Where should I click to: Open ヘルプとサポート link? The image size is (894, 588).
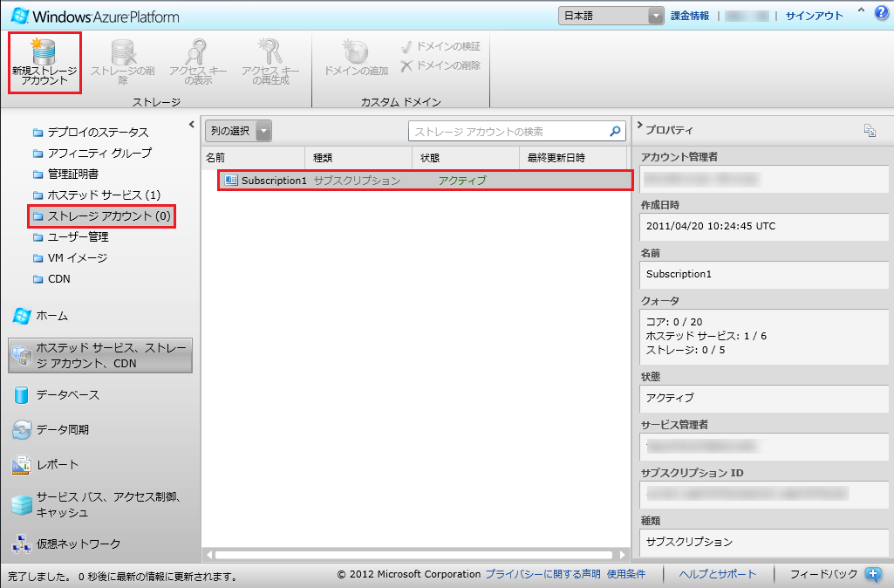coord(717,574)
